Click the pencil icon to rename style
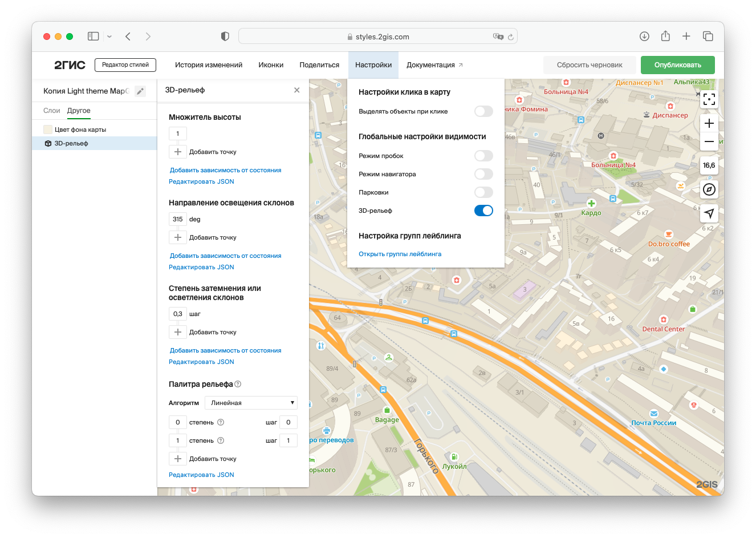This screenshot has width=756, height=538. [x=140, y=91]
